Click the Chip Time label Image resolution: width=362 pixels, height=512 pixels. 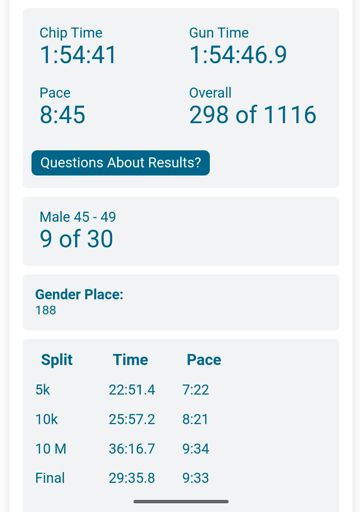pyautogui.click(x=71, y=33)
